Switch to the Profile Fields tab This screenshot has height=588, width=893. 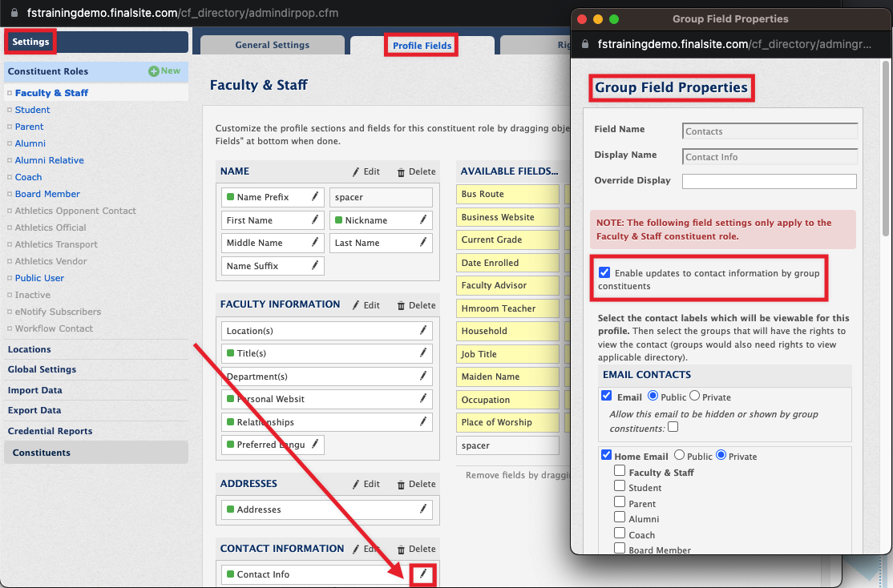point(422,46)
